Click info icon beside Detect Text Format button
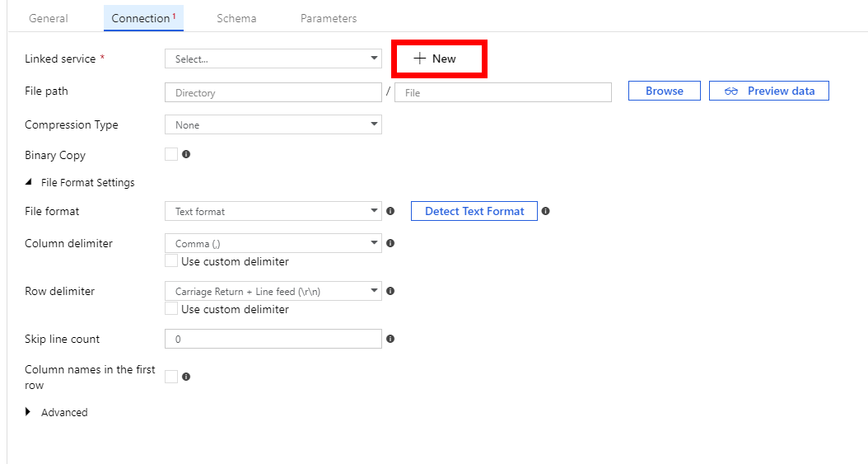Viewport: 868px width, 464px height. (546, 211)
